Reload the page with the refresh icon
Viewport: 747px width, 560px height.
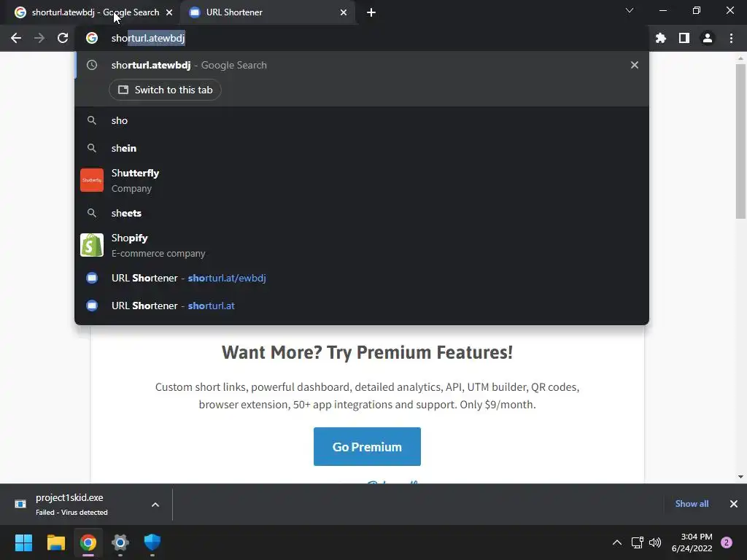tap(63, 38)
